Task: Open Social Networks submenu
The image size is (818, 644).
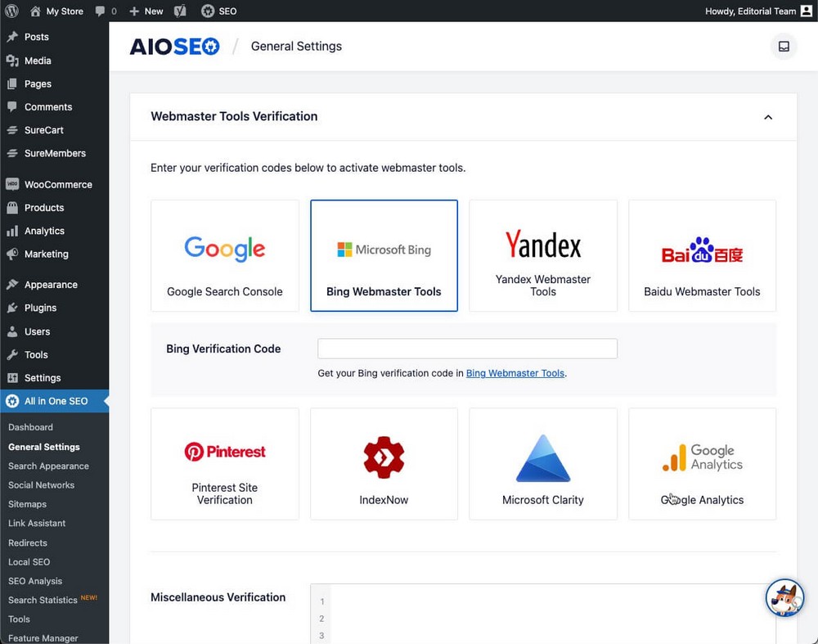Action: click(x=41, y=485)
